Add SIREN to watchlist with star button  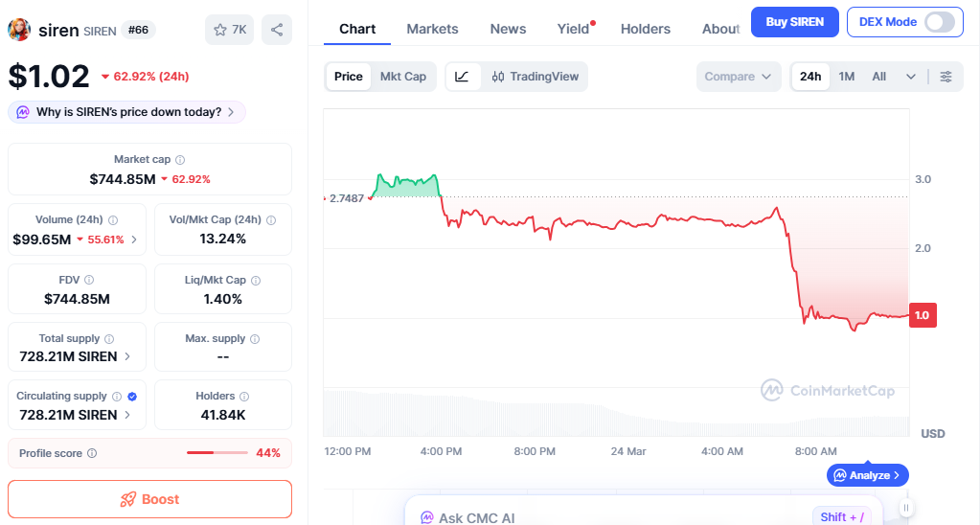tap(229, 30)
